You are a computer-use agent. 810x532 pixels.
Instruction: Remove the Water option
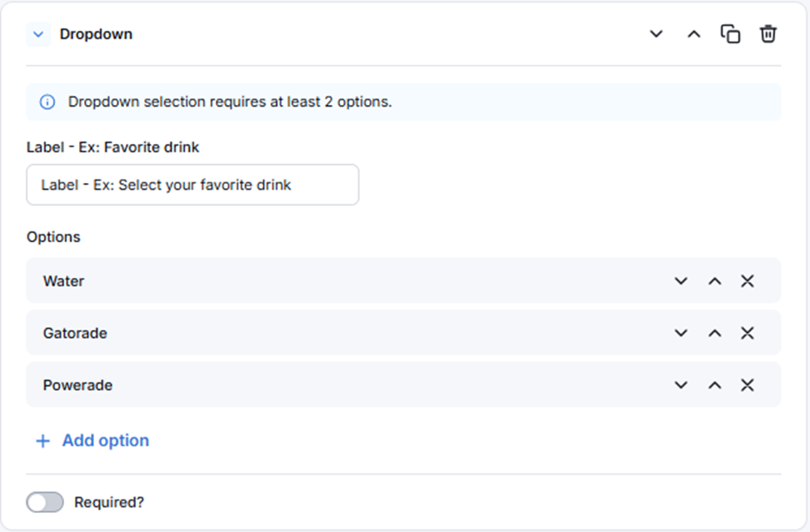pos(747,281)
